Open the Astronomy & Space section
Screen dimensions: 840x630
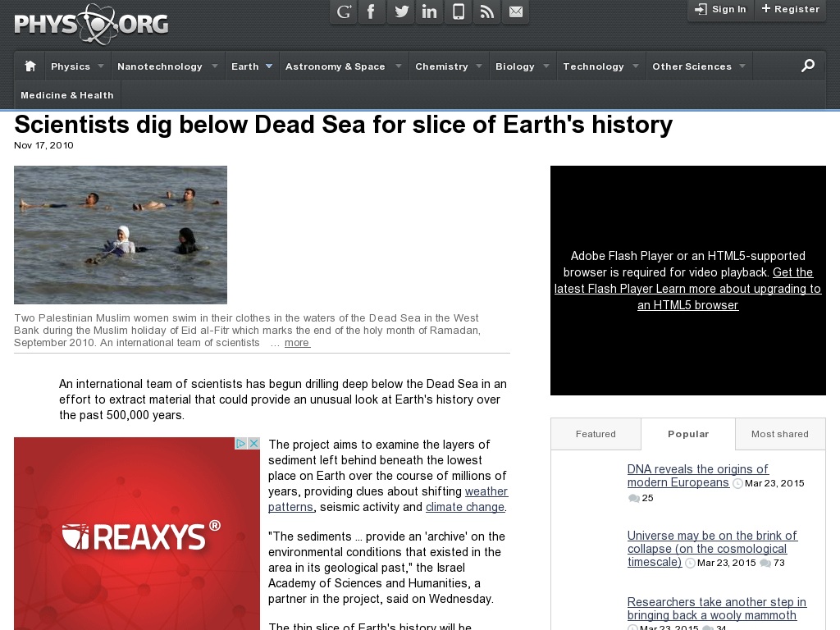click(335, 66)
